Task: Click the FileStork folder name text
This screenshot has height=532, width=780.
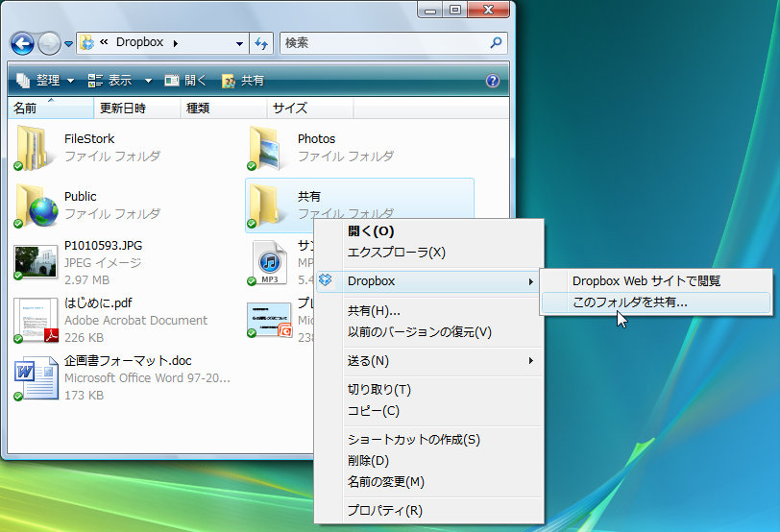Action: [89, 138]
